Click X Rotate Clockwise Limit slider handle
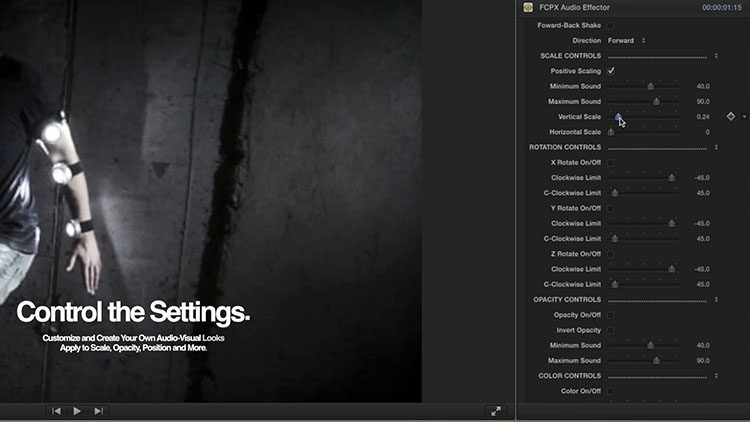This screenshot has width=750, height=422. pos(672,178)
